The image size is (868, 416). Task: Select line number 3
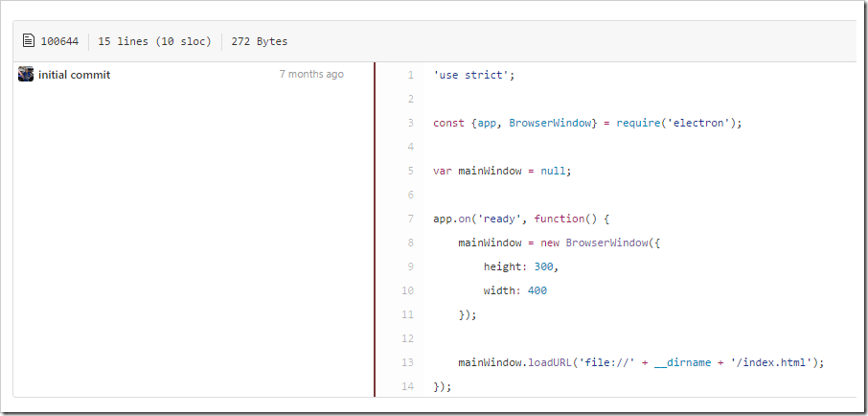coord(411,123)
